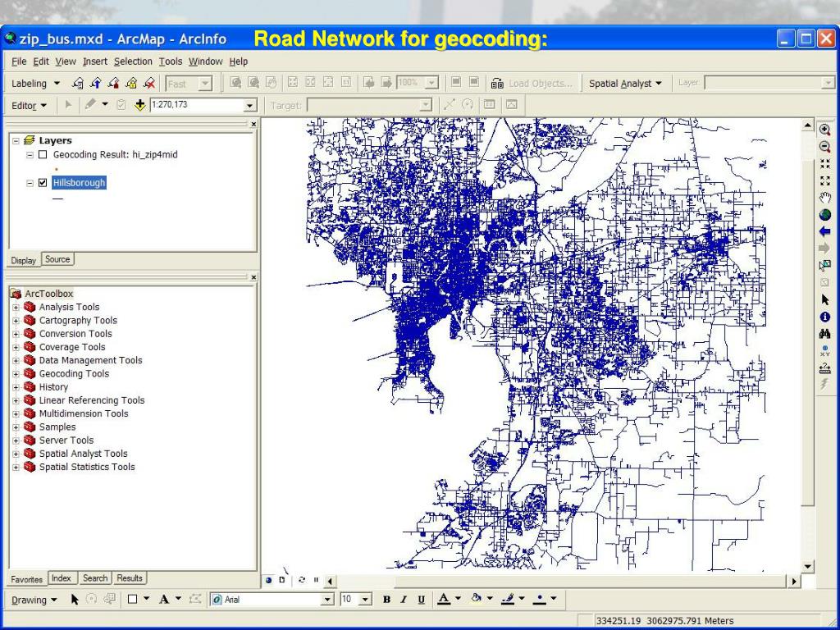Viewport: 840px width, 630px height.
Task: Expand Spatial Statistics Tools toolbox
Action: click(16, 467)
